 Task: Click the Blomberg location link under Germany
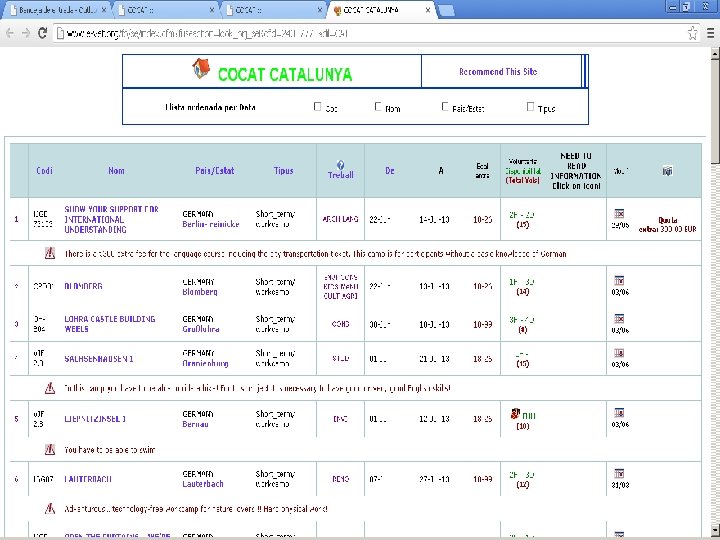coord(200,292)
